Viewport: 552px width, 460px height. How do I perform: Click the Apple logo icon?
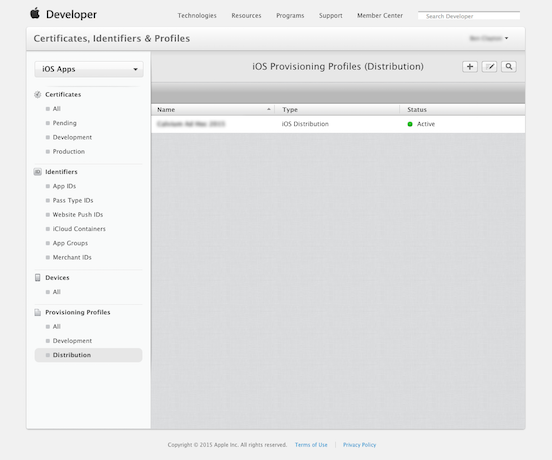click(35, 13)
